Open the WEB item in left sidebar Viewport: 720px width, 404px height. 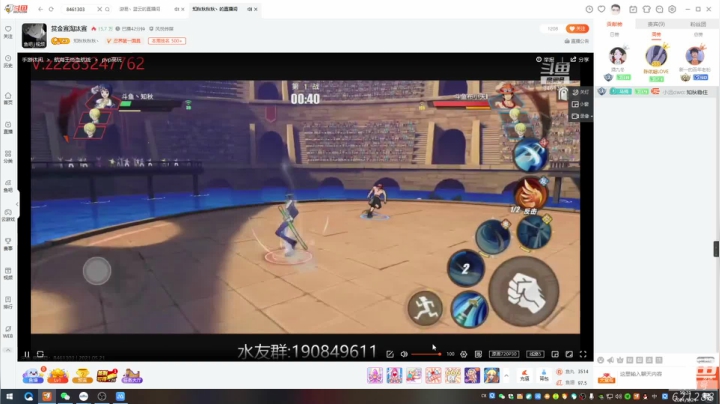(x=8, y=332)
